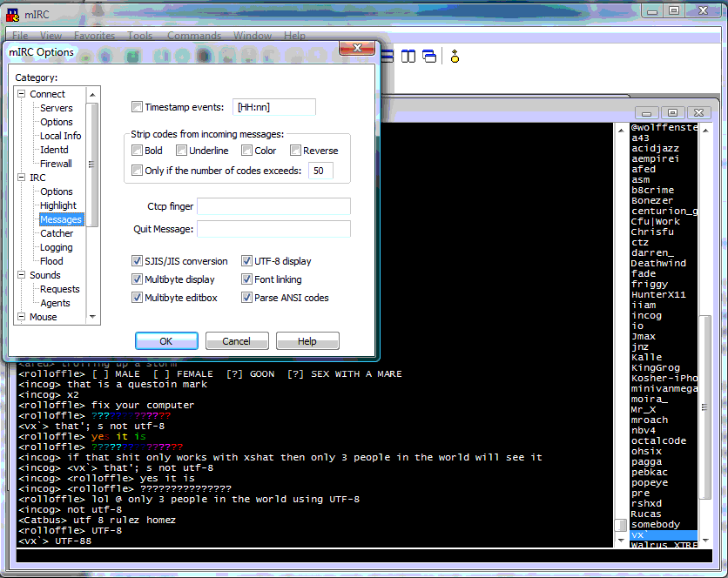Viewport: 728px width, 578px height.
Task: Click the Cascade windows toolbar icon
Action: coord(429,57)
